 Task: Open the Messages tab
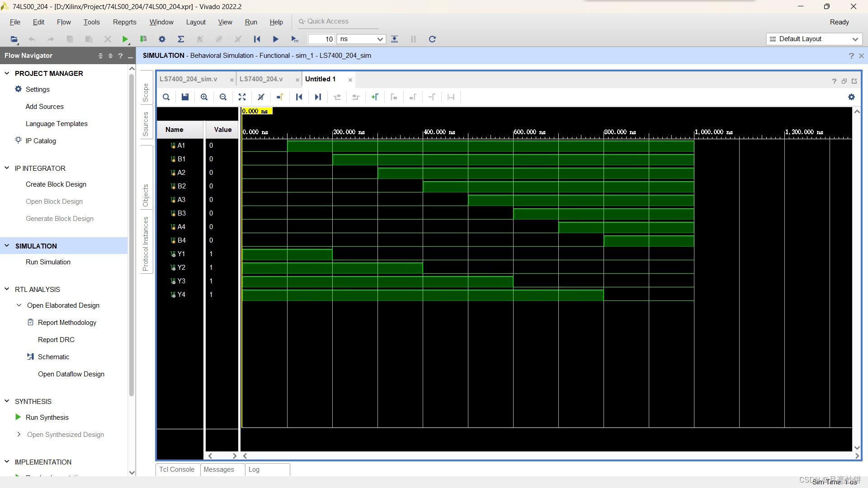click(219, 469)
